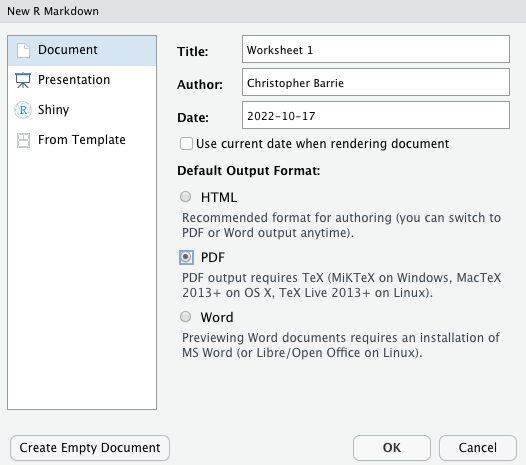The width and height of the screenshot is (526, 465).
Task: Select Word output format radio button
Action: pyautogui.click(x=186, y=317)
